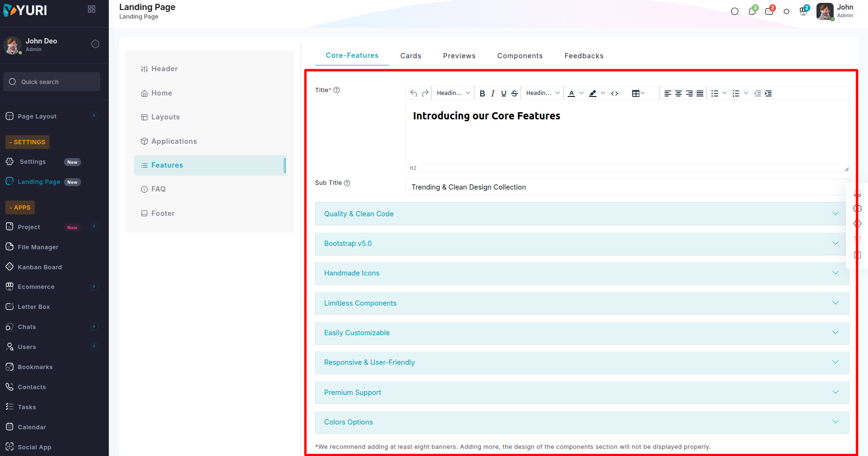Open notifications bell in top bar

pos(752,11)
